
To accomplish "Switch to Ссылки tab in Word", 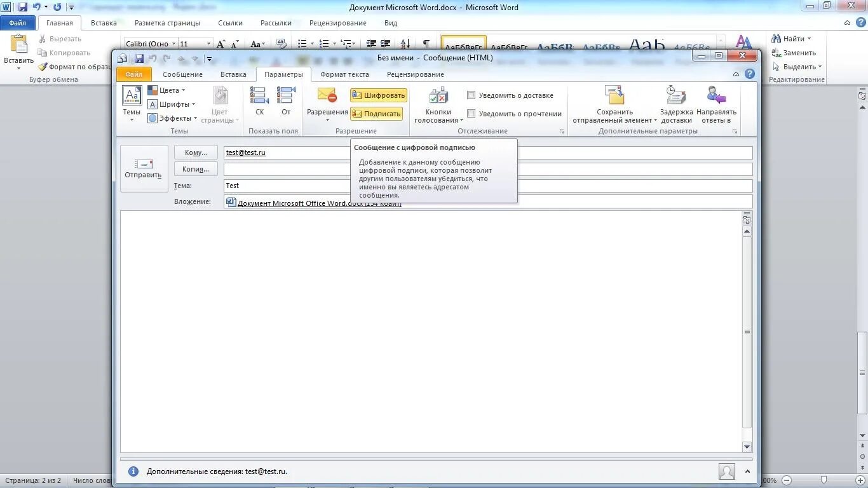I will point(230,23).
